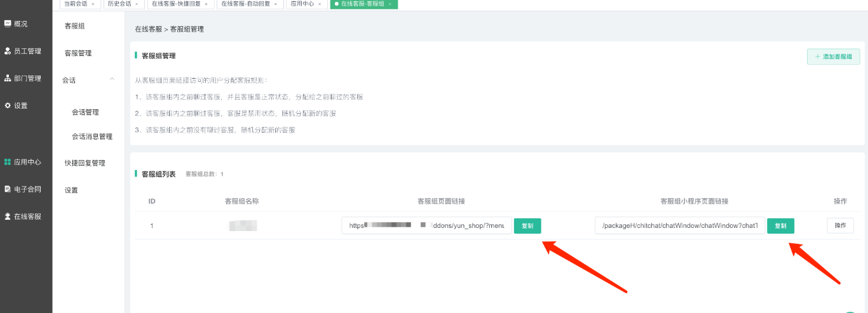Copy the 客服组页面链接 URL
The height and width of the screenshot is (313, 868).
[527, 226]
